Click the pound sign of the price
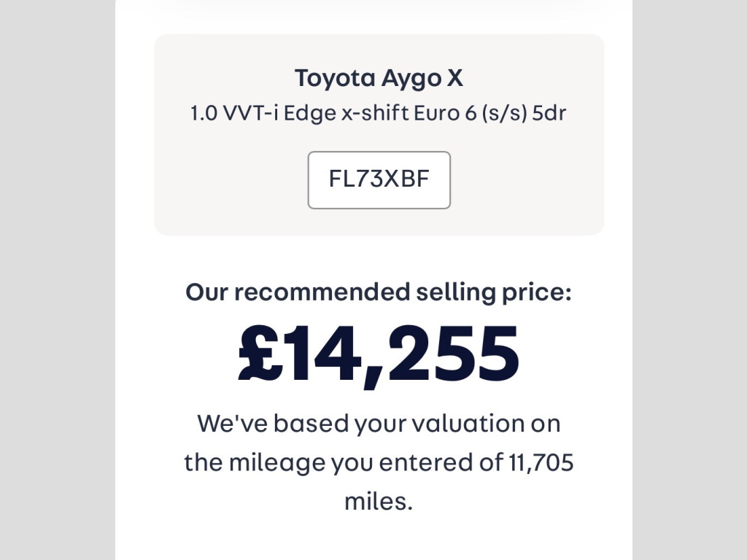The width and height of the screenshot is (747, 560). pos(260,356)
